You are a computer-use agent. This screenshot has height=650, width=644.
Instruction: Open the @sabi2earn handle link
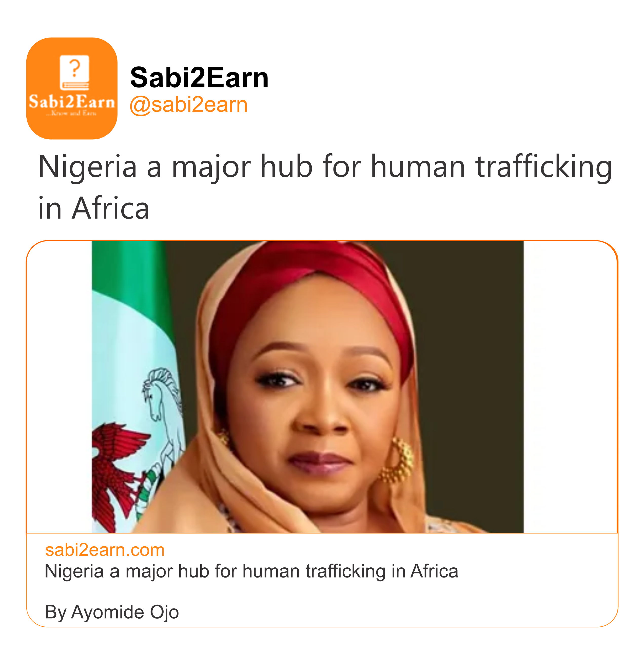tap(188, 105)
